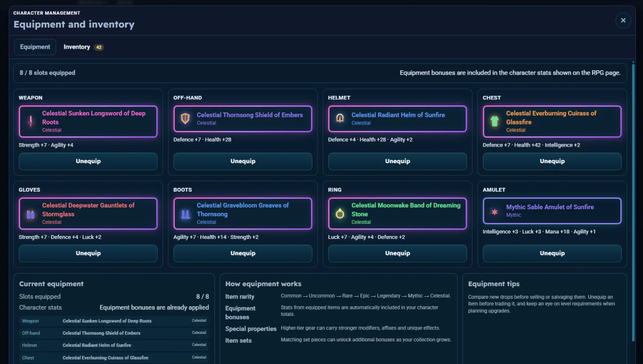Click the 'Item sets' label

tap(238, 340)
